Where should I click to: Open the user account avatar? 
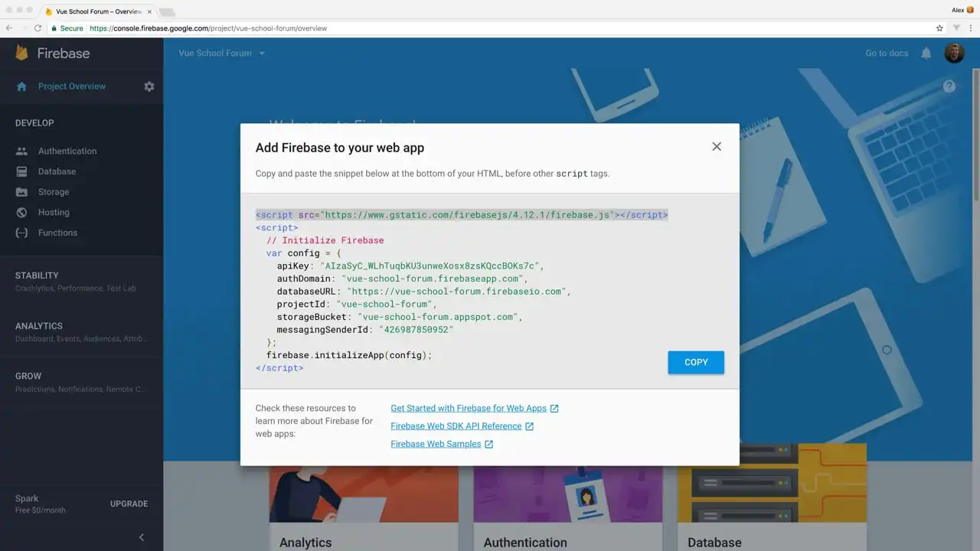tap(954, 53)
